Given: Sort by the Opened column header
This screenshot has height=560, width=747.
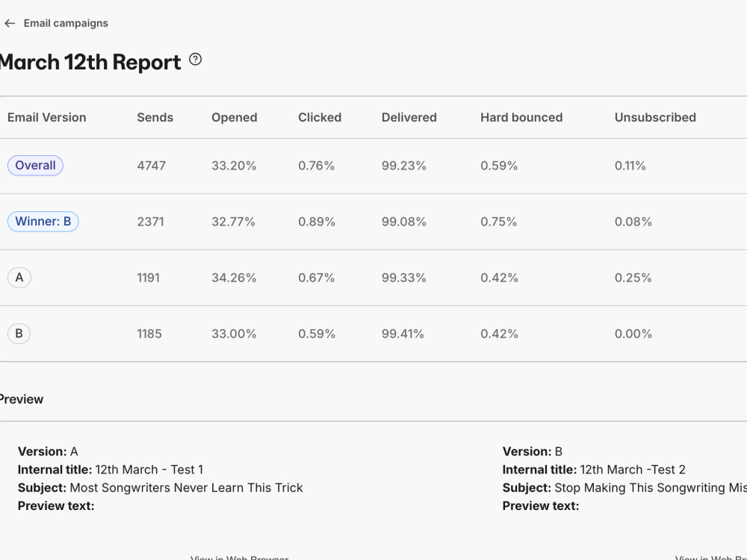Looking at the screenshot, I should [x=235, y=118].
